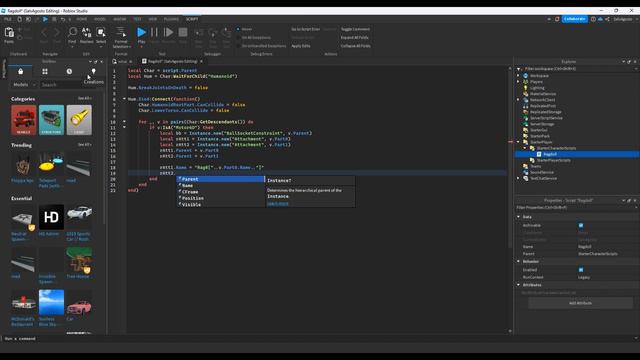Open Toolbox Recent clock tab
Image resolution: width=640 pixels, height=360 pixels.
(69, 71)
